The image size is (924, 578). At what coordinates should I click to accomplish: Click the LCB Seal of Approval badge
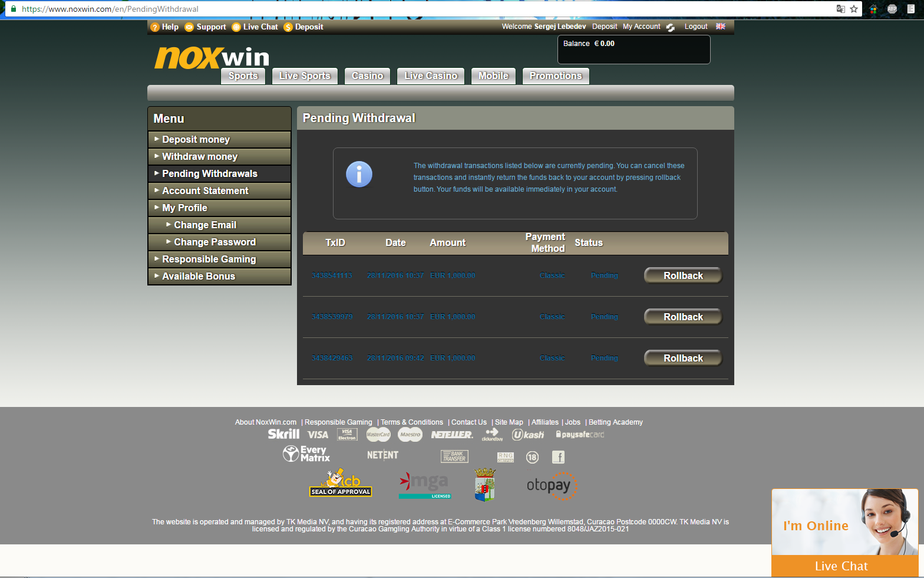click(x=341, y=483)
